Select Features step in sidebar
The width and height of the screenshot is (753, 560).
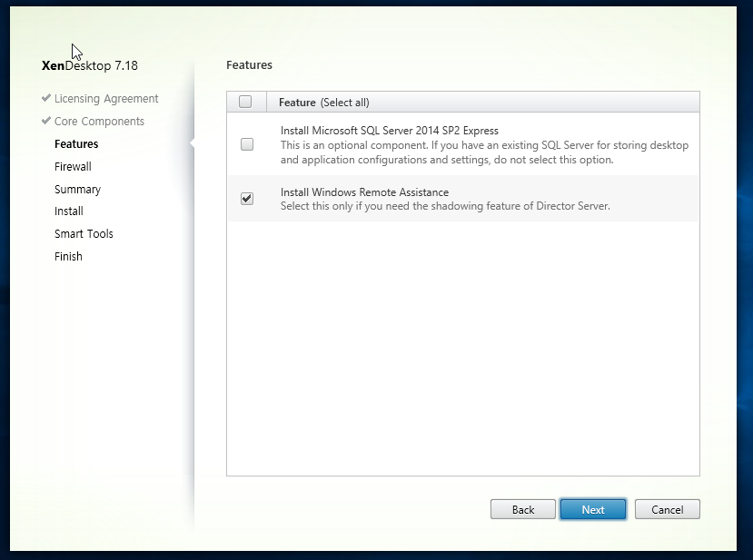click(x=76, y=144)
